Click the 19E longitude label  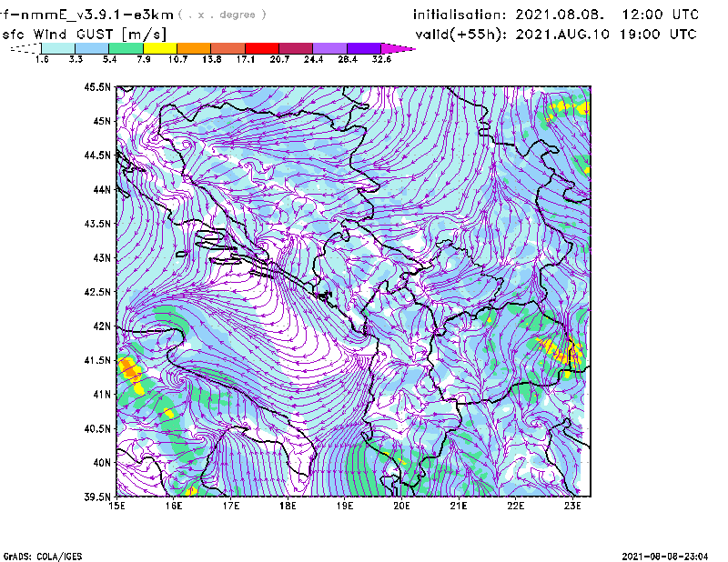point(345,506)
